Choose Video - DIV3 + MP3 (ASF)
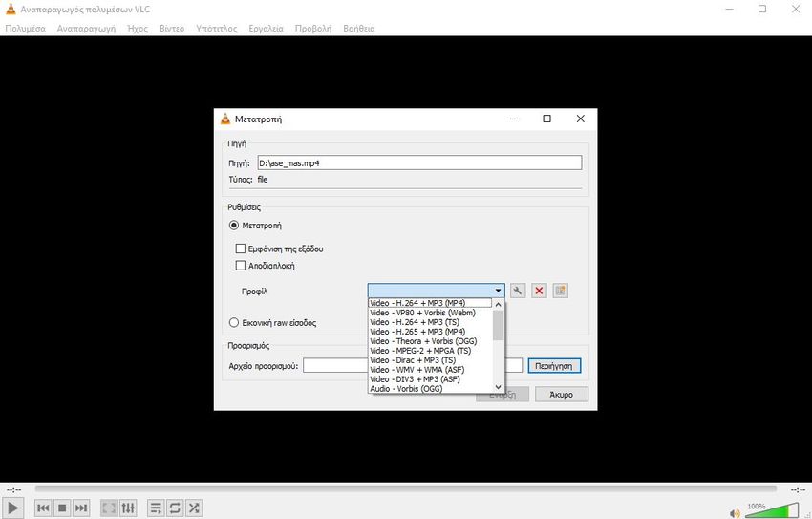 pos(430,379)
